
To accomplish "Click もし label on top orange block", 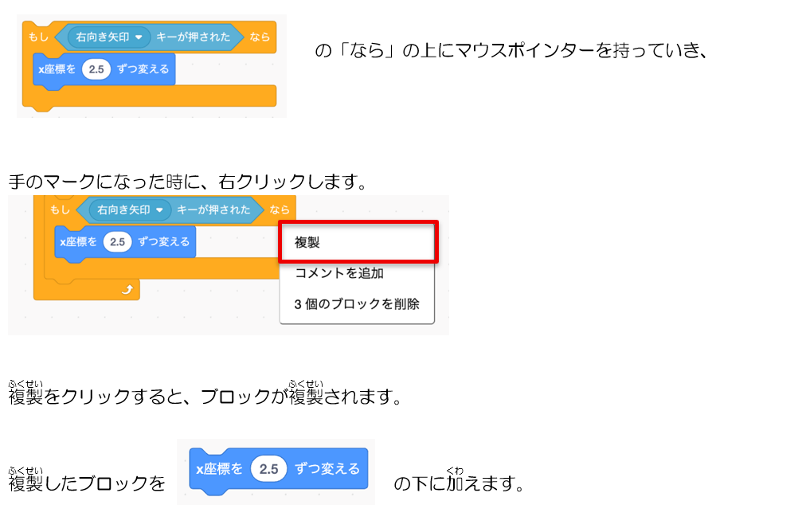I will (x=38, y=37).
